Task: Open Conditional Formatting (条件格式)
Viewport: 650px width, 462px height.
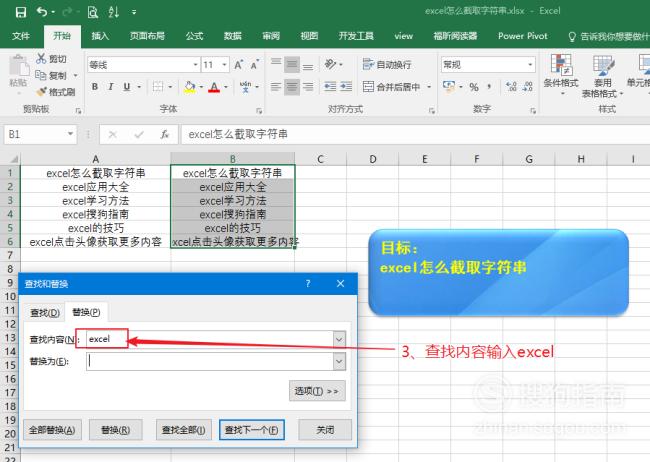Action: (x=561, y=74)
